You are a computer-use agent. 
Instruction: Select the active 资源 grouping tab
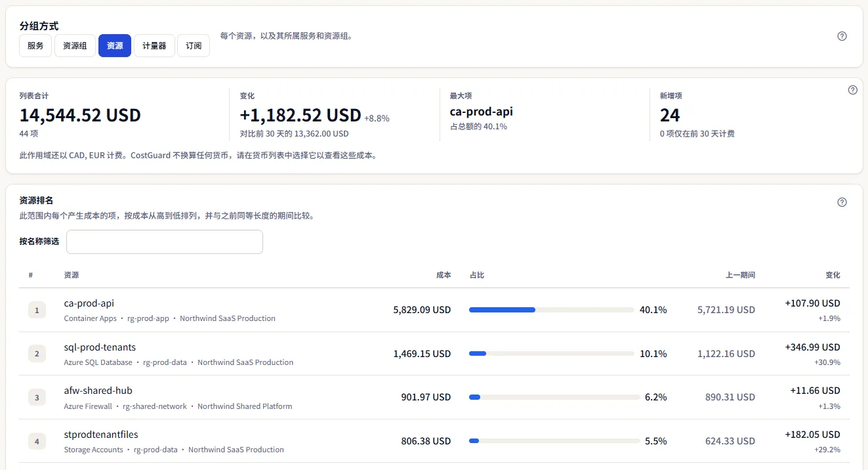coord(115,46)
